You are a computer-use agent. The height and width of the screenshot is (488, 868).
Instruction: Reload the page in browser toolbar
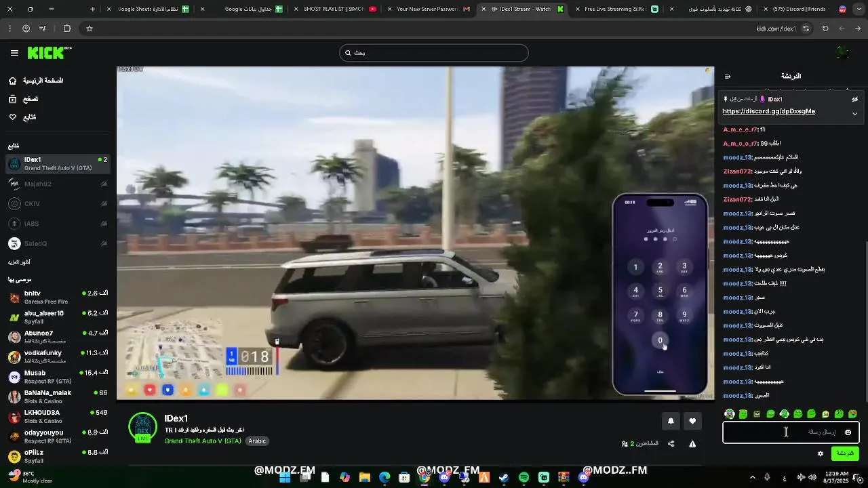pos(825,28)
